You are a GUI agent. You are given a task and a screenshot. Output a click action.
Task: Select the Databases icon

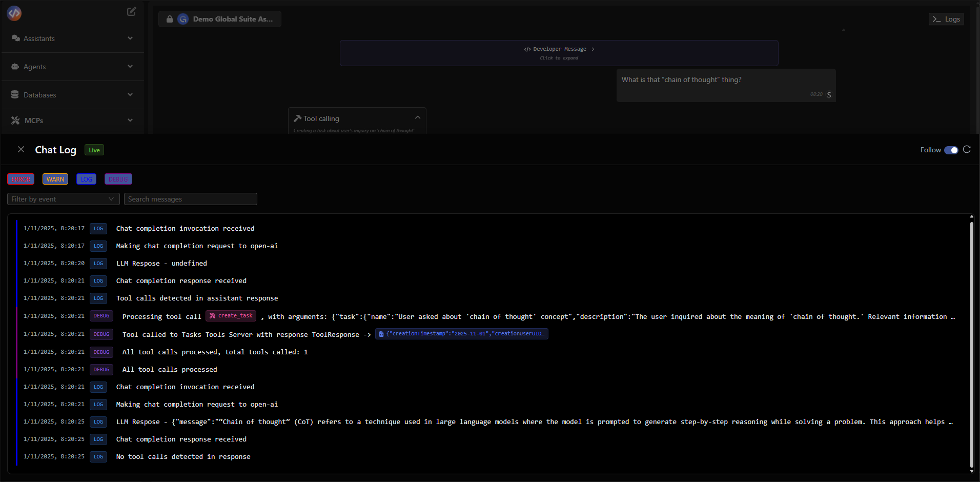point(15,94)
